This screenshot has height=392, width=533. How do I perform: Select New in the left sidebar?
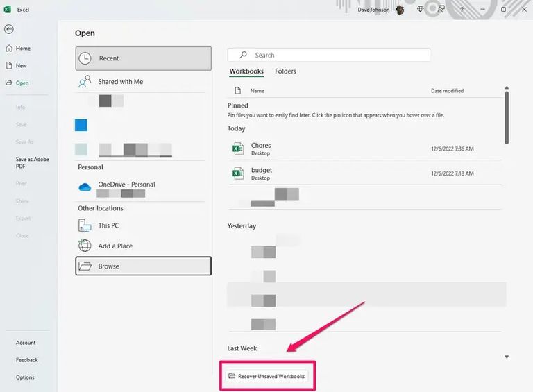tap(21, 66)
